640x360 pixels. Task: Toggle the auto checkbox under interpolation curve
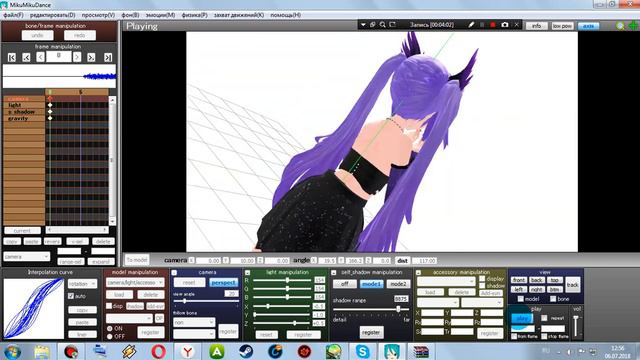(x=71, y=296)
